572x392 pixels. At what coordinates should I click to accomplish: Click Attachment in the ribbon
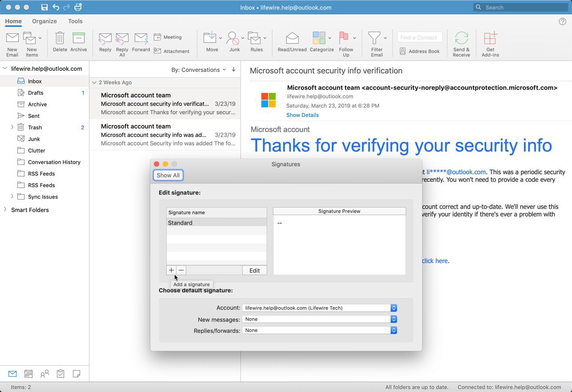tap(172, 51)
